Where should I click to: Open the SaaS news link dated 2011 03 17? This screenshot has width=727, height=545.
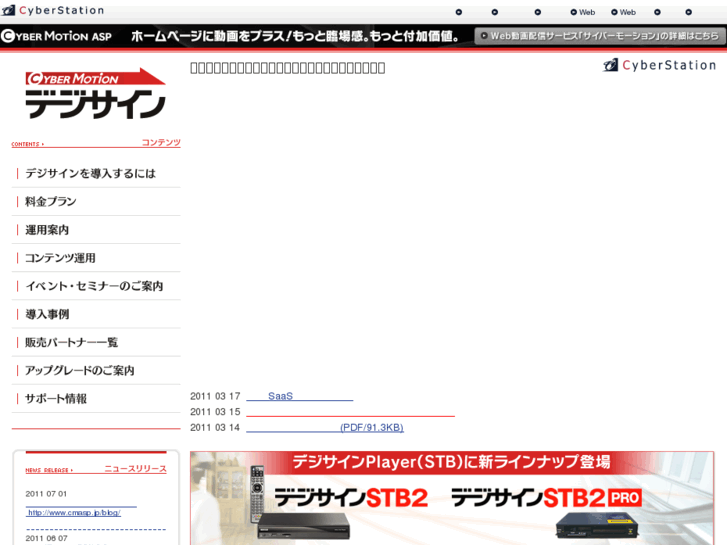click(x=300, y=396)
